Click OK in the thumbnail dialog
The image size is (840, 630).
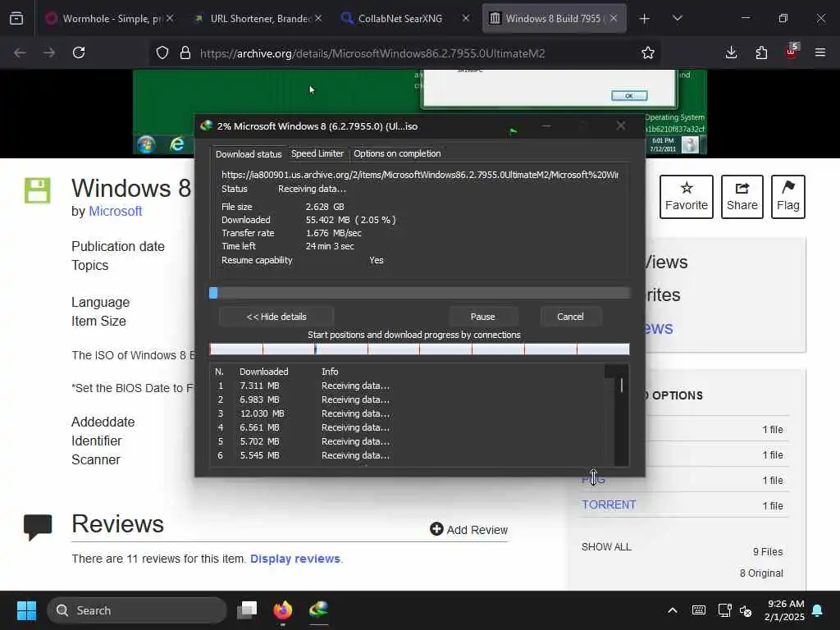click(x=629, y=95)
